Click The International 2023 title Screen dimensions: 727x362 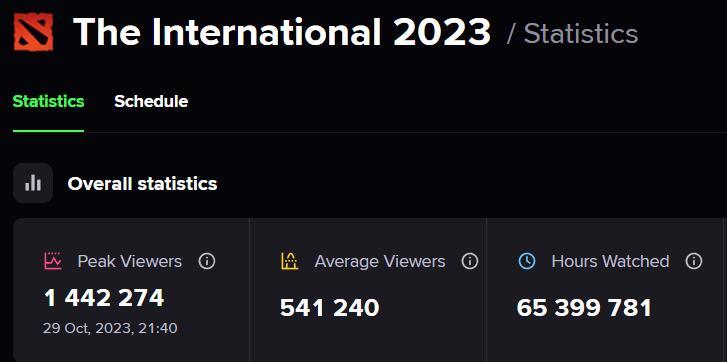coord(282,32)
